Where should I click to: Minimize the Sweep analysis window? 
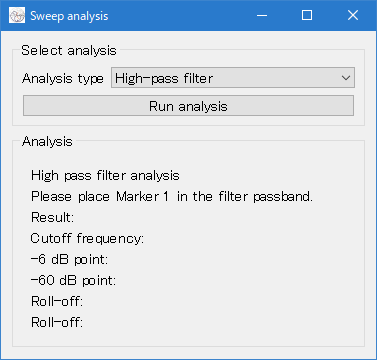click(x=262, y=15)
